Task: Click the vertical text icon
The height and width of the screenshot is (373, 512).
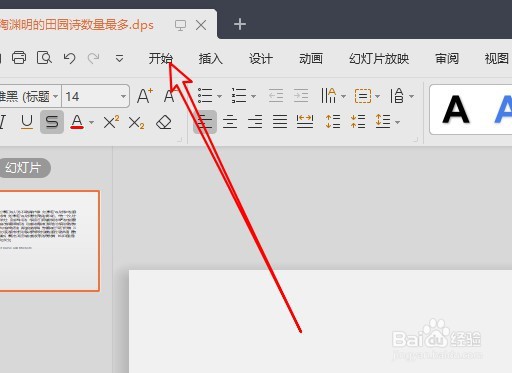Action: [397, 96]
